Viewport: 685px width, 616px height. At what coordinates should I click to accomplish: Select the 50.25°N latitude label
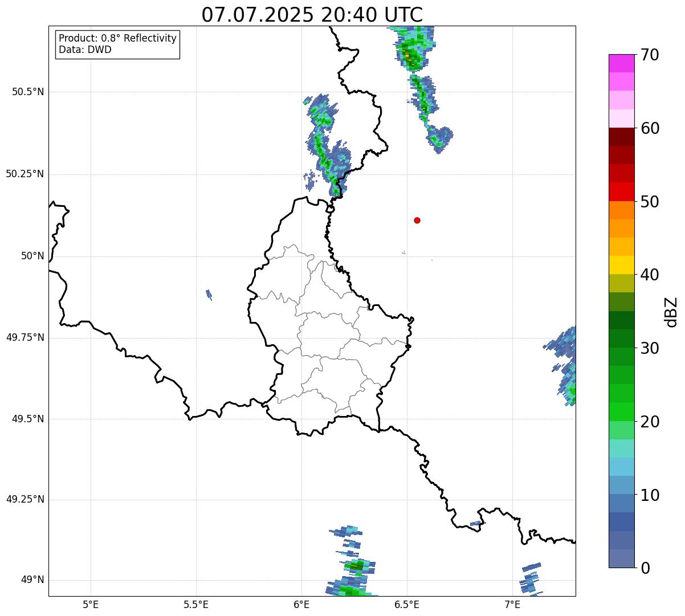(25, 174)
